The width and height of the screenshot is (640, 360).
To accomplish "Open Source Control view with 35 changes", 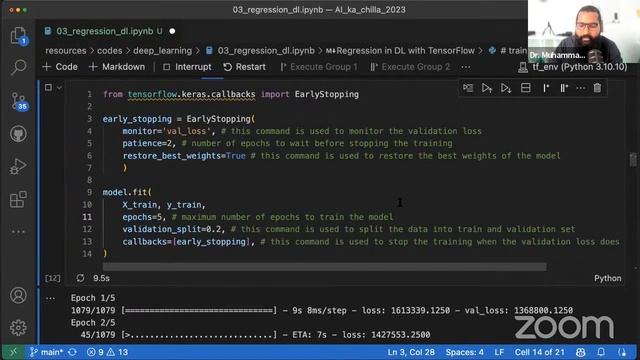I will tap(19, 101).
